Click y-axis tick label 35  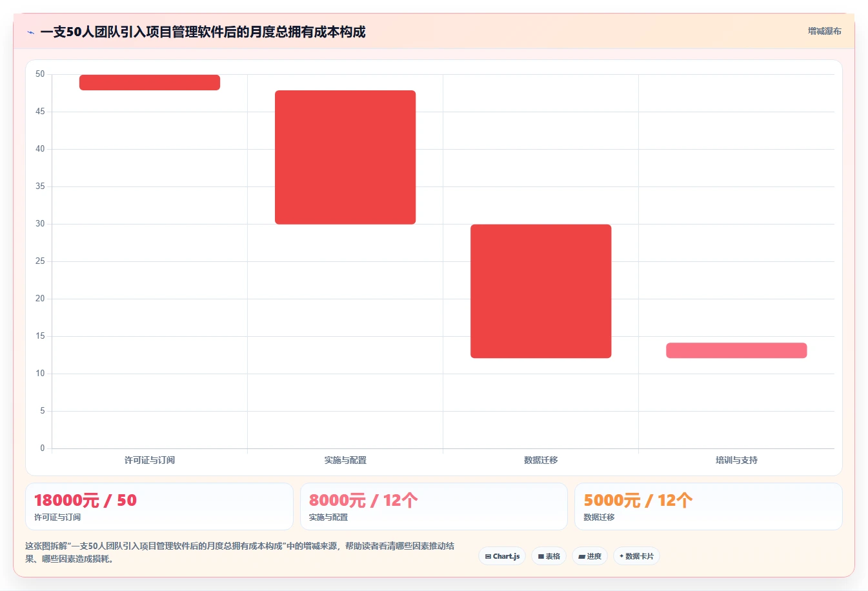pos(40,186)
